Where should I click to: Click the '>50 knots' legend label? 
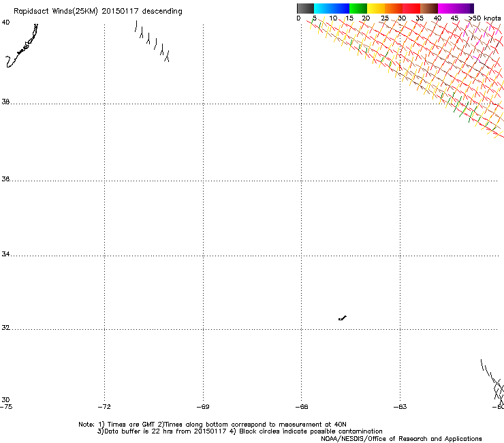point(484,18)
